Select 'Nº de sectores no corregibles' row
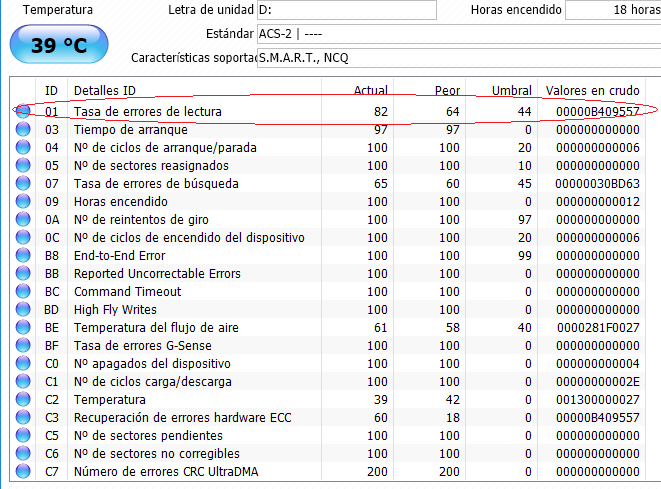This screenshot has width=661, height=489. [x=327, y=454]
